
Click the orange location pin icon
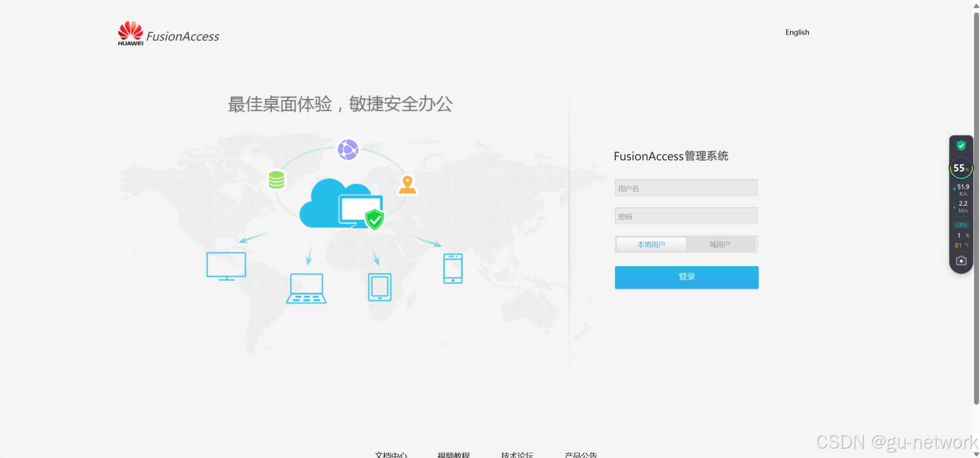pos(408,184)
